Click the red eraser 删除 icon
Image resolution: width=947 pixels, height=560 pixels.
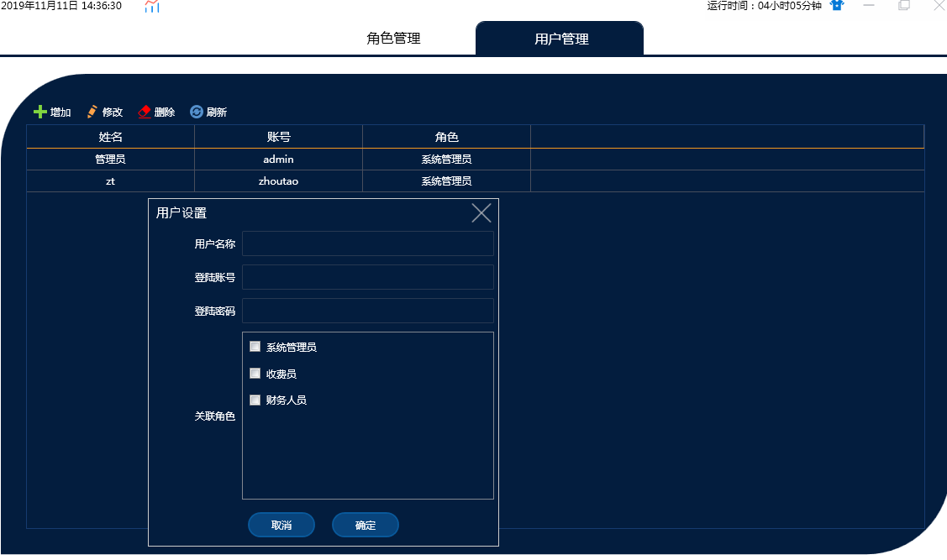click(145, 112)
